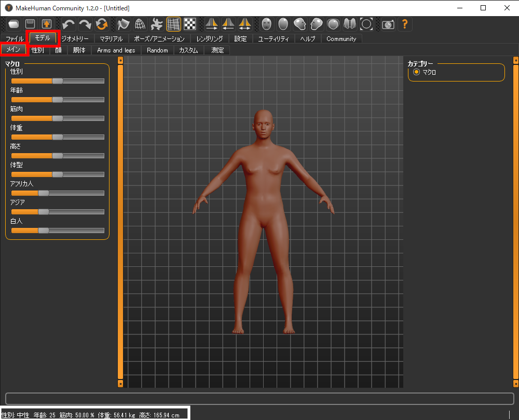Click the 年齢 age slider
The width and height of the screenshot is (519, 420).
click(x=58, y=100)
